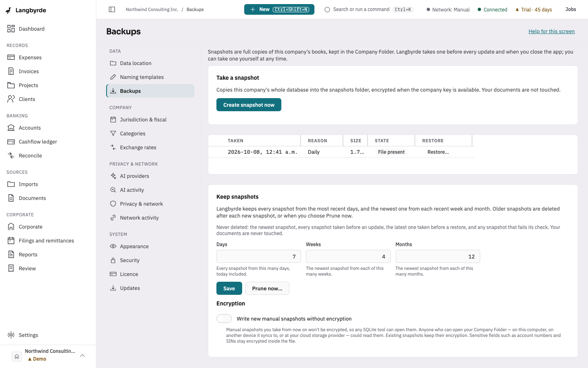Viewport: 588px width, 368px height.
Task: Open Appearance settings
Action: click(150, 246)
